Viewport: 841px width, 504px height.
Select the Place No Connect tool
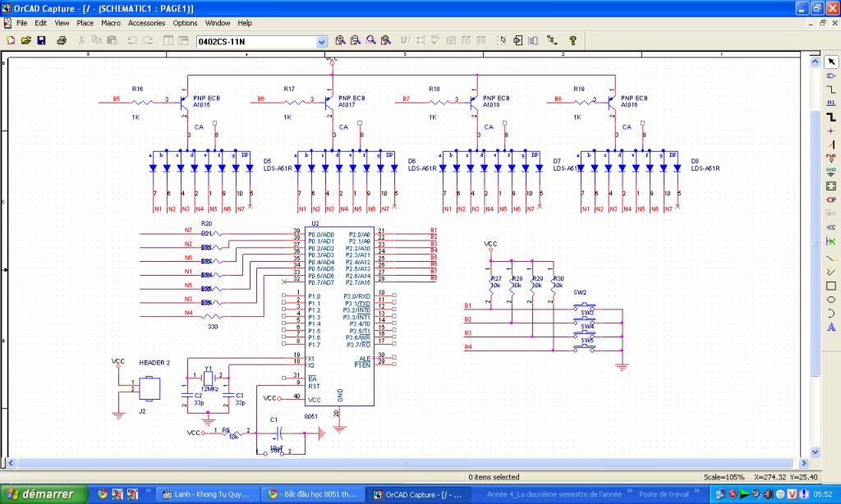[x=830, y=241]
